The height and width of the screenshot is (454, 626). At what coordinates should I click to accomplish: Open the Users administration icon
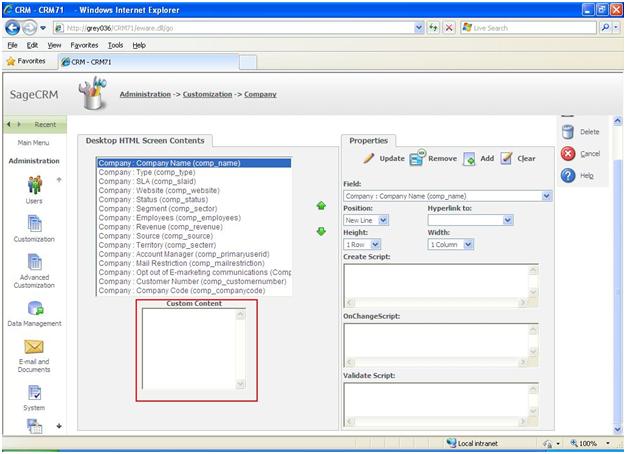(34, 185)
